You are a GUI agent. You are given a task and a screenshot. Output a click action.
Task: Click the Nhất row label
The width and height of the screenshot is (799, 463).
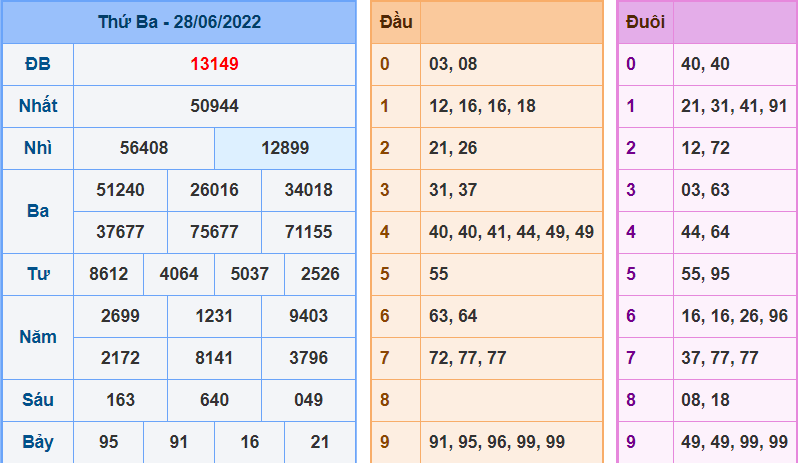pyautogui.click(x=38, y=106)
